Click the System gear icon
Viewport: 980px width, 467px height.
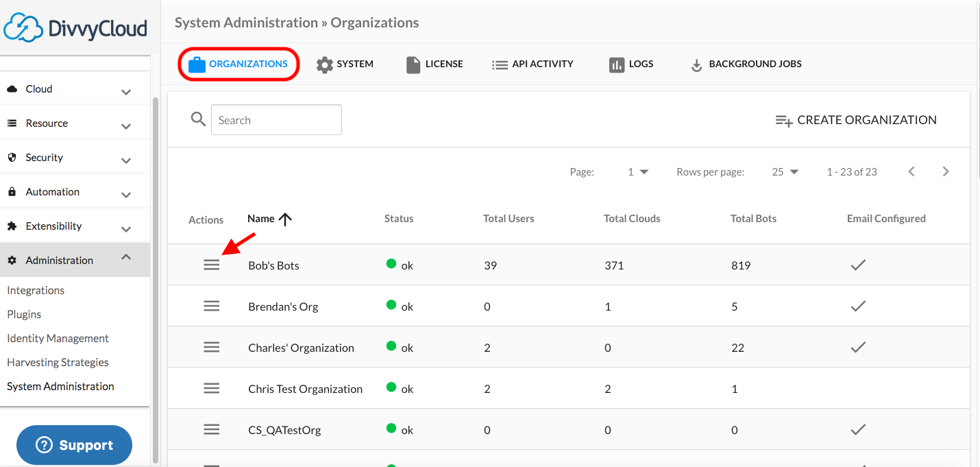tap(324, 64)
